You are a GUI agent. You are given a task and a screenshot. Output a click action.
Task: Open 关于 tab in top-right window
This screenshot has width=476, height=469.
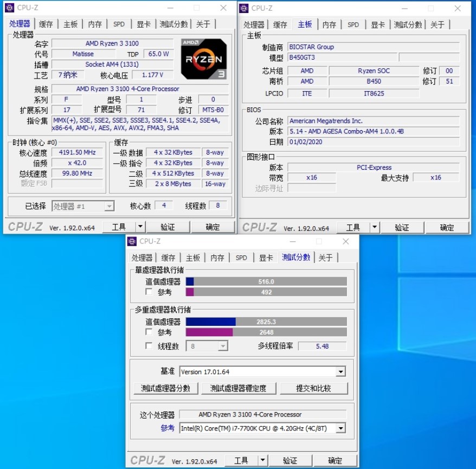coord(438,24)
